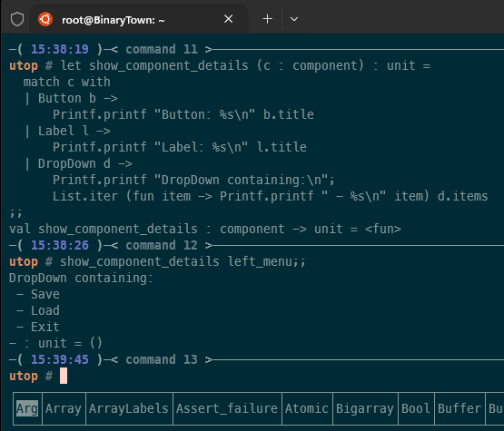The width and height of the screenshot is (504, 431).
Task: Click "(c : component)" in the definition
Action: coord(311,65)
